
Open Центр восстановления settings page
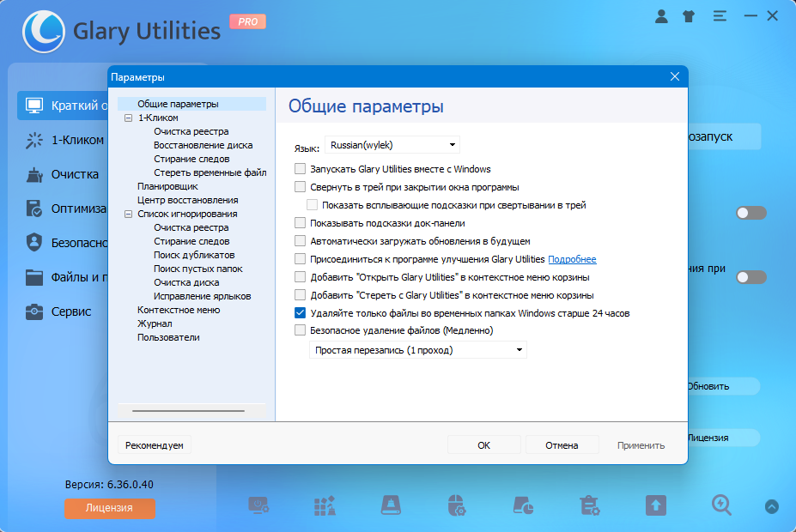(x=187, y=200)
